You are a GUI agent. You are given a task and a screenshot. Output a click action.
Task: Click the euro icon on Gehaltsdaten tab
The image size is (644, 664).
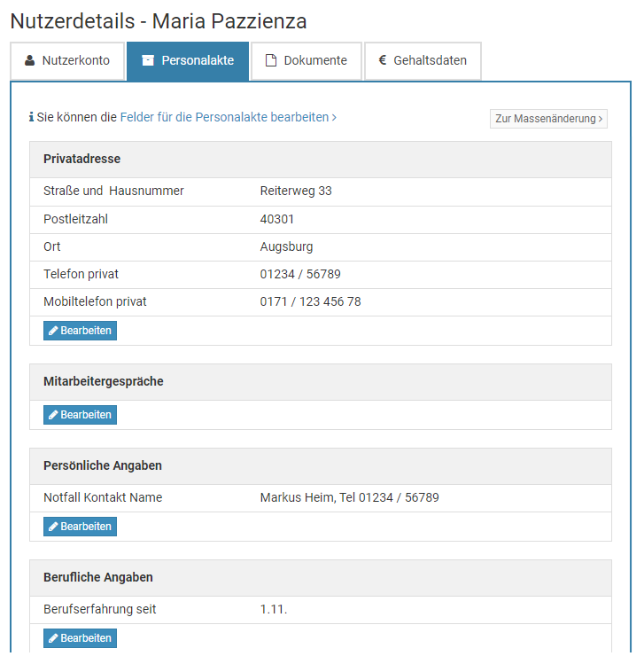[x=383, y=61]
